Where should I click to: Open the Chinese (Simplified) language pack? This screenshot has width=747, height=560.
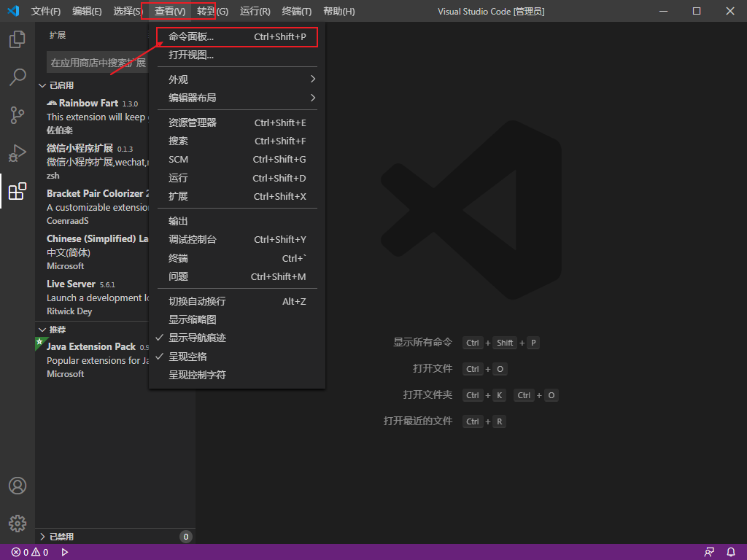92,252
